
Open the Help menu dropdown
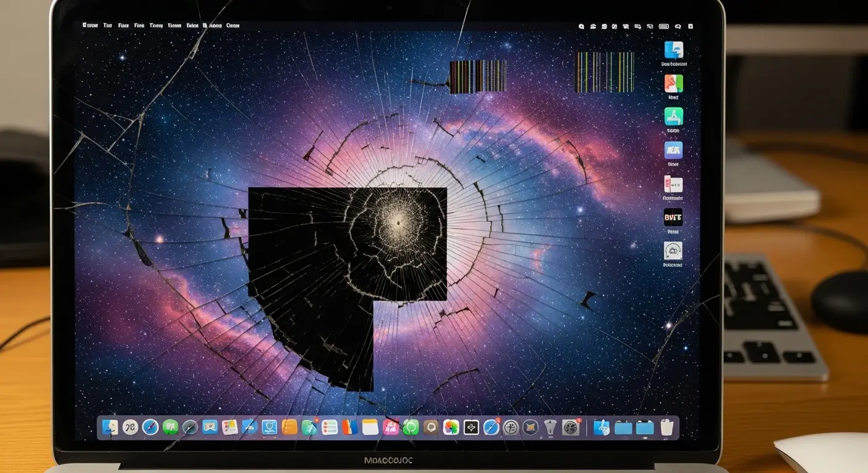point(233,25)
